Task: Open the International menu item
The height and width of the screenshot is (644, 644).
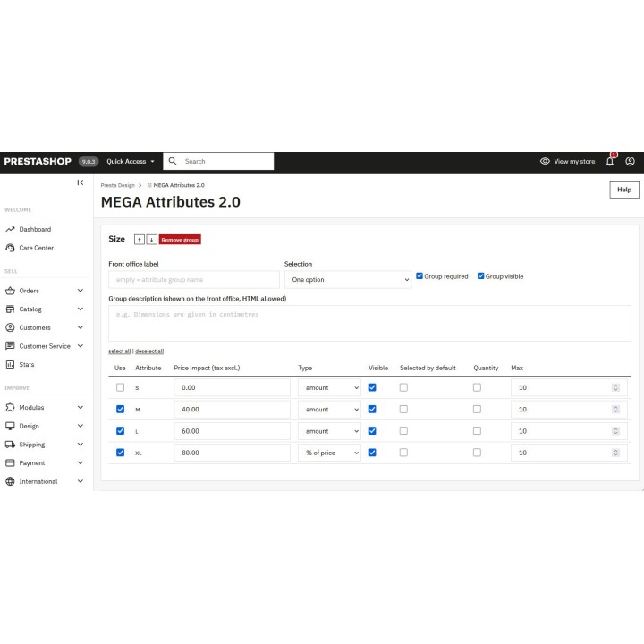Action: [38, 481]
